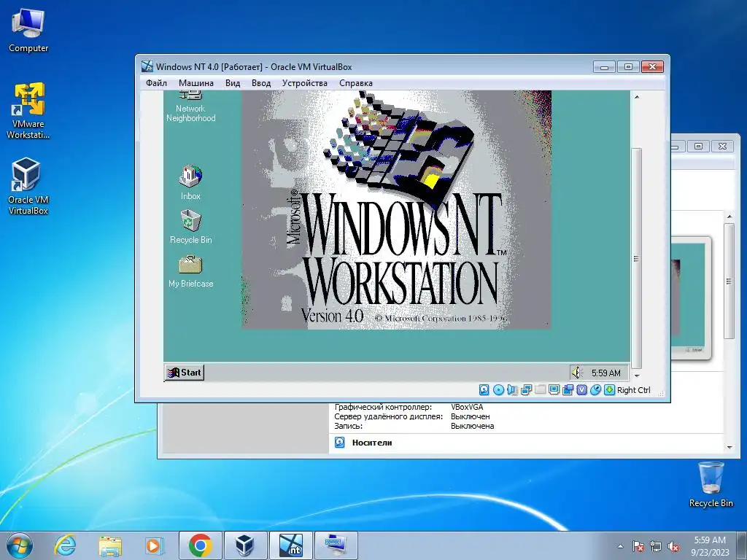Click the keyboard computer taskbar button
The height and width of the screenshot is (560, 747).
(336, 545)
